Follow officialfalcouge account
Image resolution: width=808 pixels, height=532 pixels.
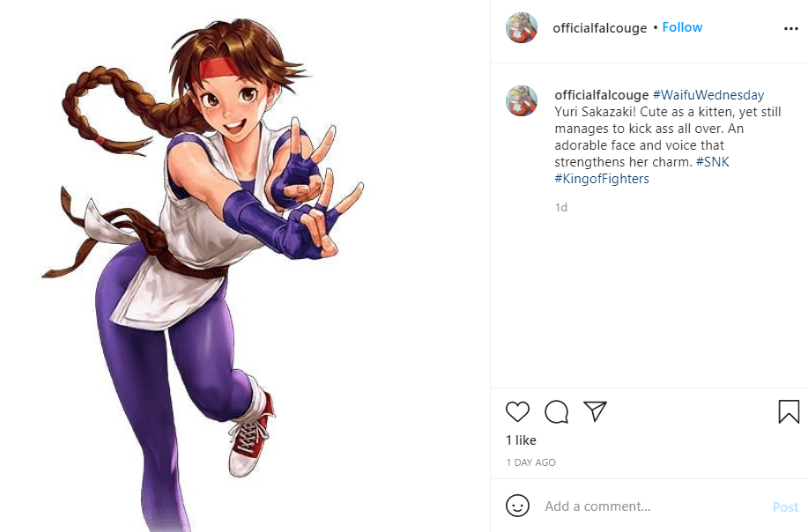[682, 27]
